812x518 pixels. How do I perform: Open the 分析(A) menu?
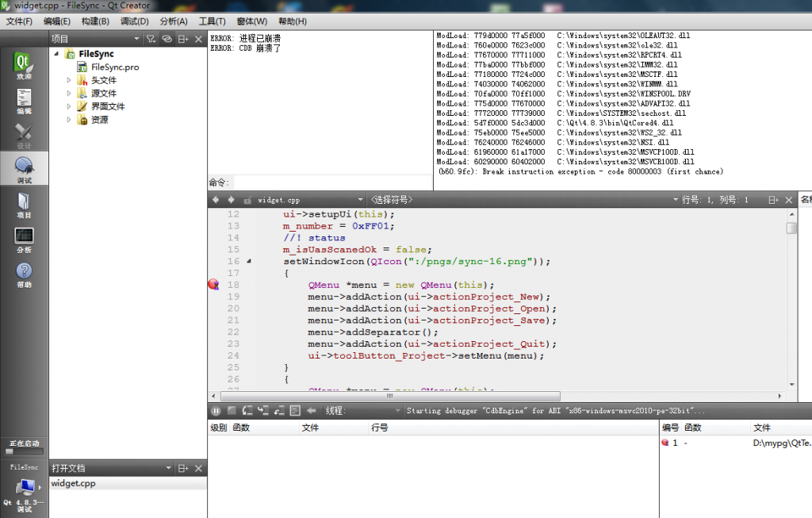pyautogui.click(x=174, y=21)
